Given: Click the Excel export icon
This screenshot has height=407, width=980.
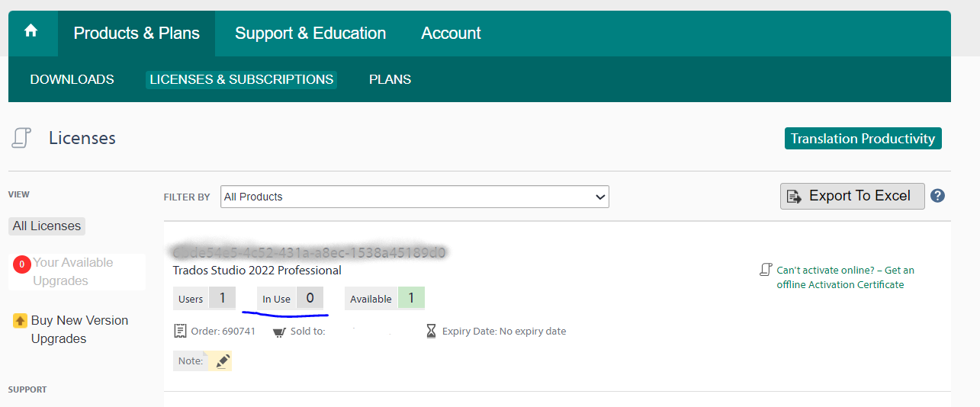Looking at the screenshot, I should 795,197.
